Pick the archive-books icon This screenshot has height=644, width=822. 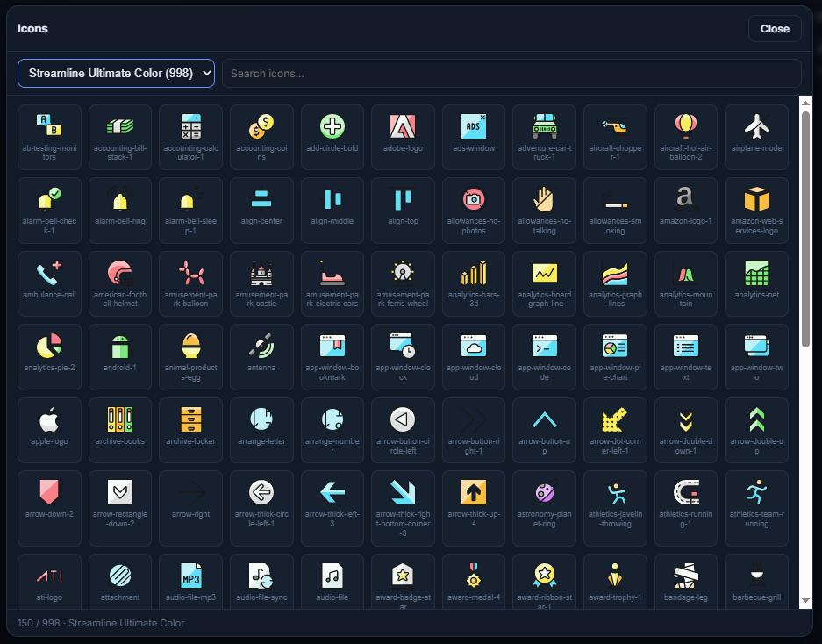[x=120, y=430]
